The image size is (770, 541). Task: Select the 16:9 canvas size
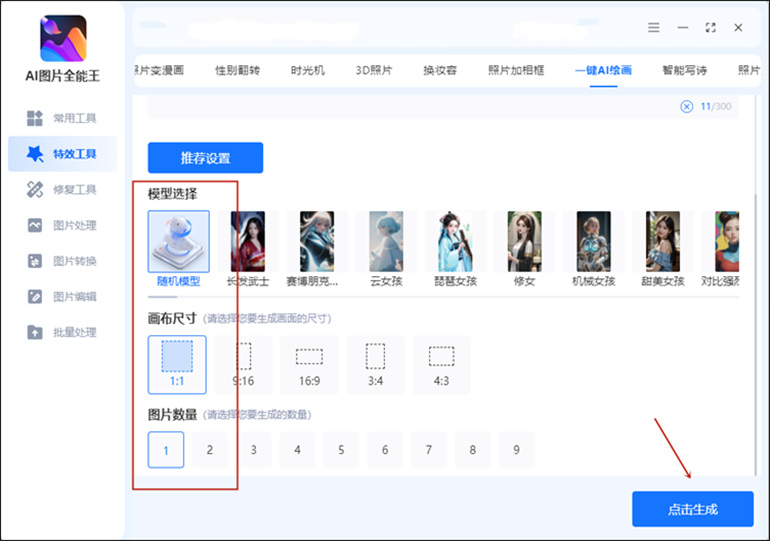(309, 365)
